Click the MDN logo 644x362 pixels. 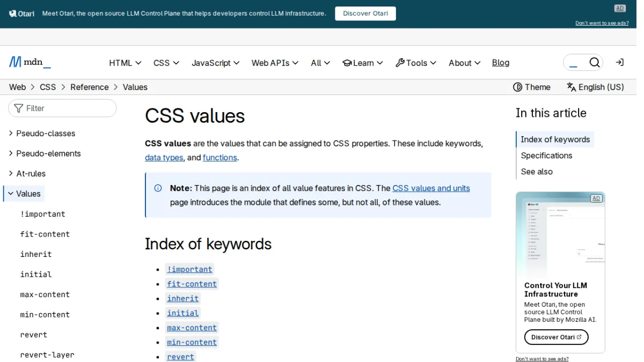(x=30, y=62)
